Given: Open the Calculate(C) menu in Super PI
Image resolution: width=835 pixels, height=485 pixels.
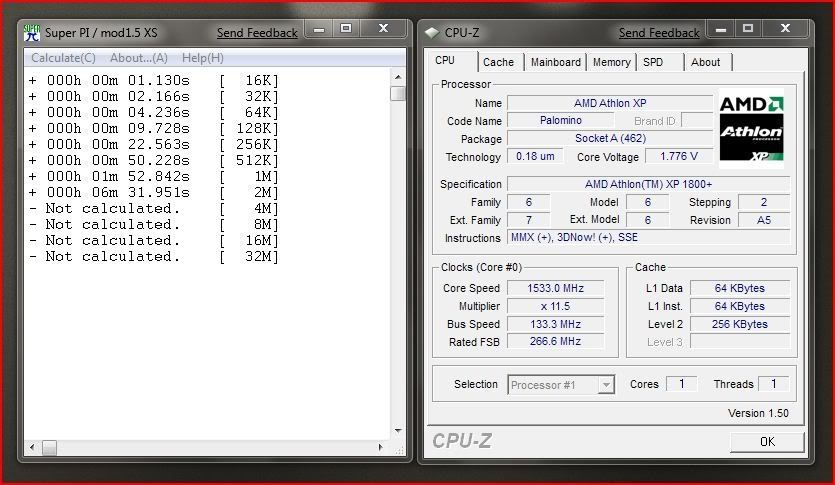Looking at the screenshot, I should tap(63, 58).
